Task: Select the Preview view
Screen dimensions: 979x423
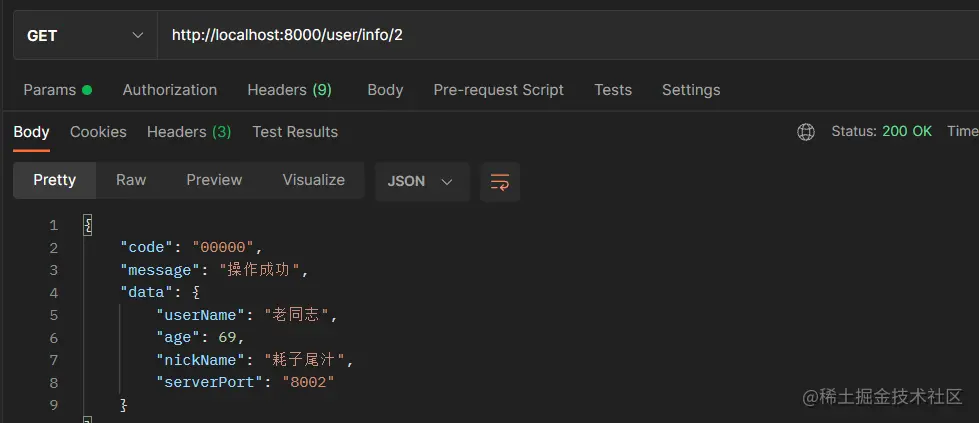Action: pyautogui.click(x=214, y=180)
